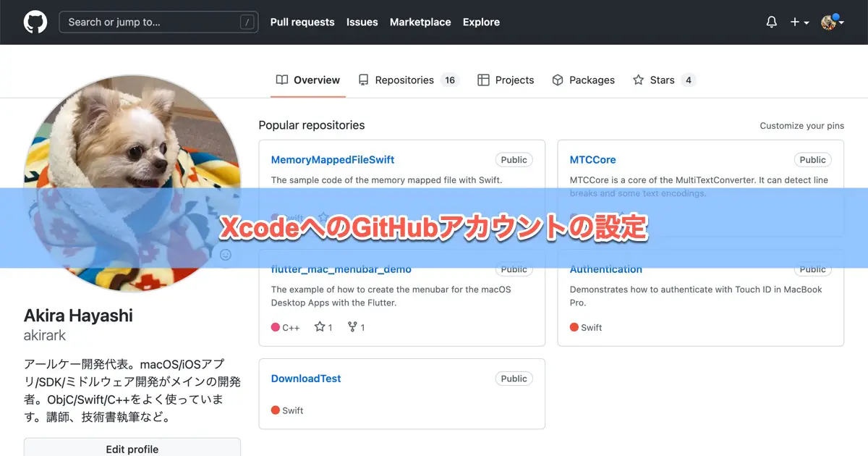Click the GitHub Octocat logo

point(35,22)
